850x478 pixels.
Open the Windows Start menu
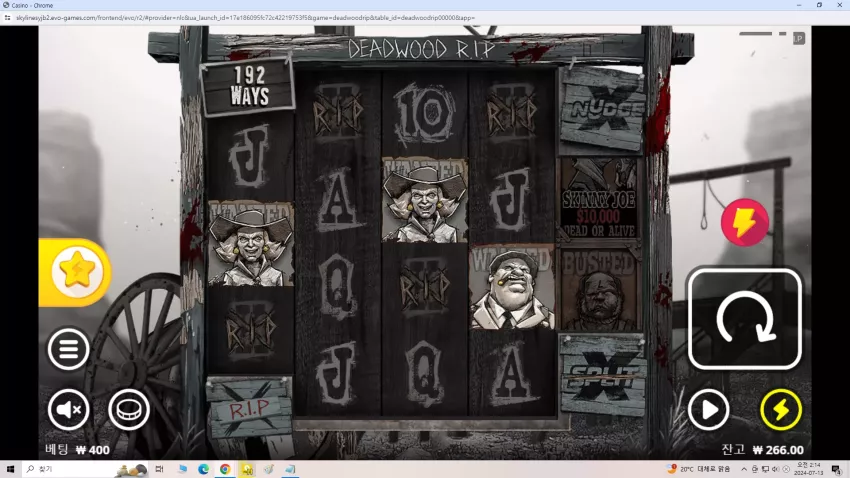[x=10, y=469]
